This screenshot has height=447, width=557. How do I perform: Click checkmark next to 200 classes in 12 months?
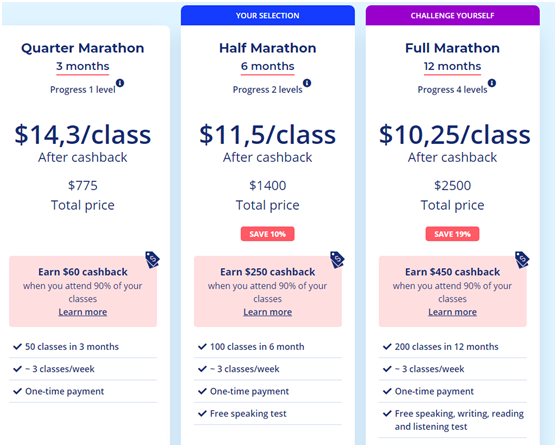tap(387, 346)
